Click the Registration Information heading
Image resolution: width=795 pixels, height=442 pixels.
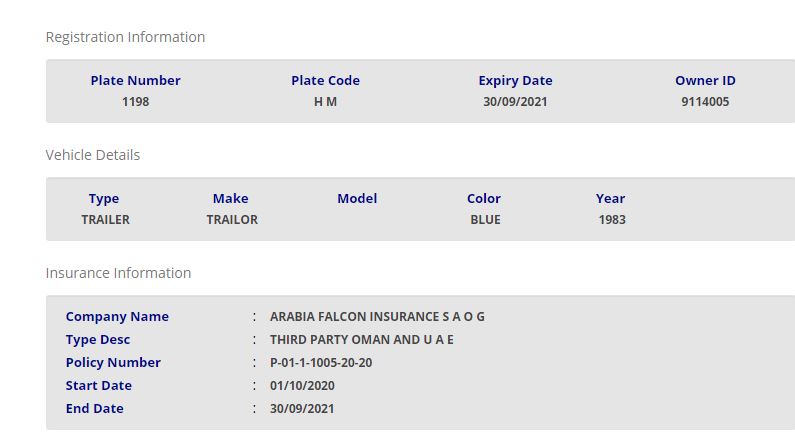125,37
